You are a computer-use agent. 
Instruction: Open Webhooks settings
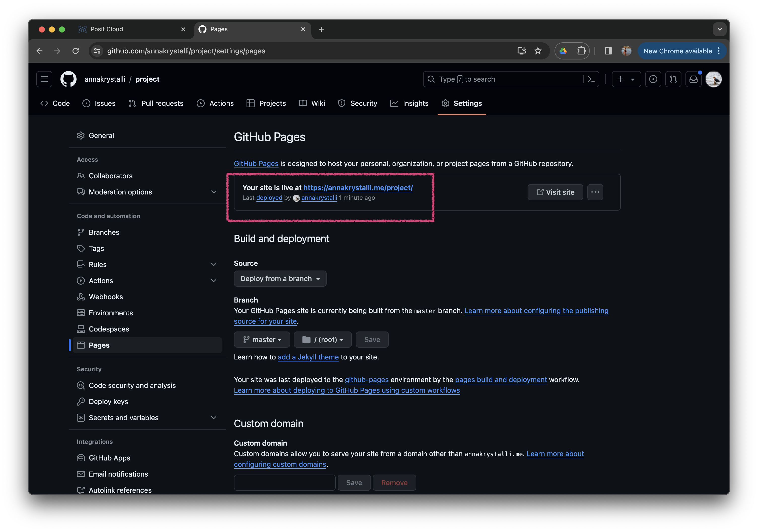click(x=147, y=297)
